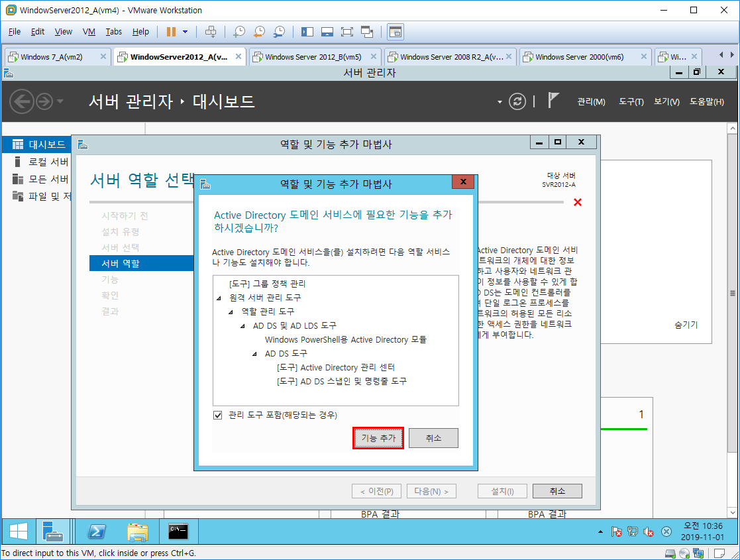Screen dimensions: 740x560
Task: Click the Server Manager refresh icon
Action: [x=517, y=101]
